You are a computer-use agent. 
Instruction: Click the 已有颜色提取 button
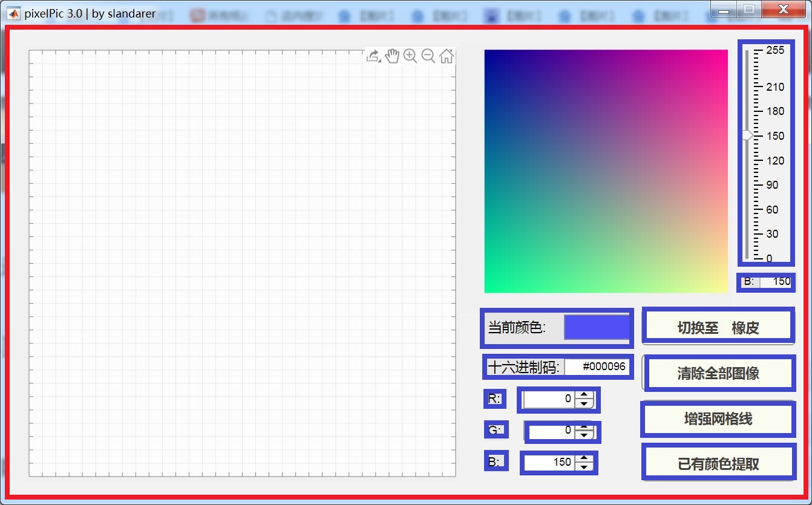pos(718,463)
